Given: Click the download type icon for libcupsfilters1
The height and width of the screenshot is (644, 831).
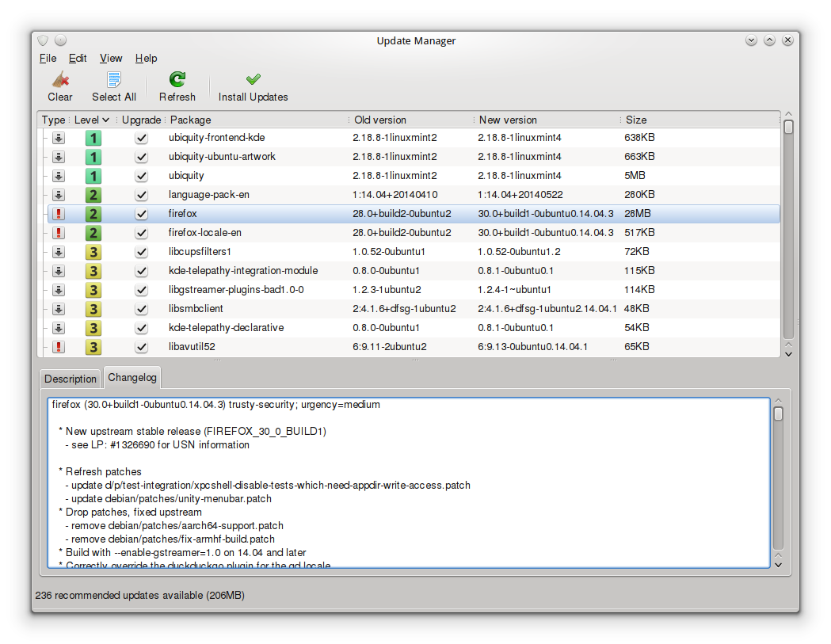Looking at the screenshot, I should (59, 253).
